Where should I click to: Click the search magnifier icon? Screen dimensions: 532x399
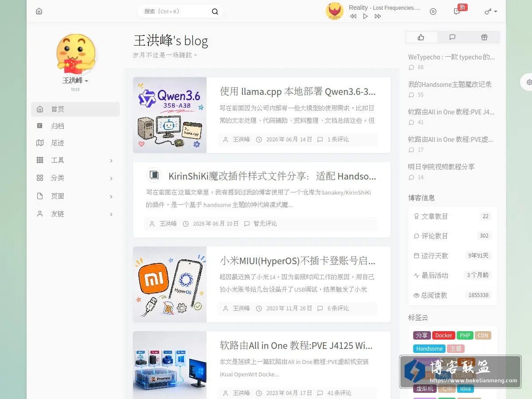[x=215, y=12]
